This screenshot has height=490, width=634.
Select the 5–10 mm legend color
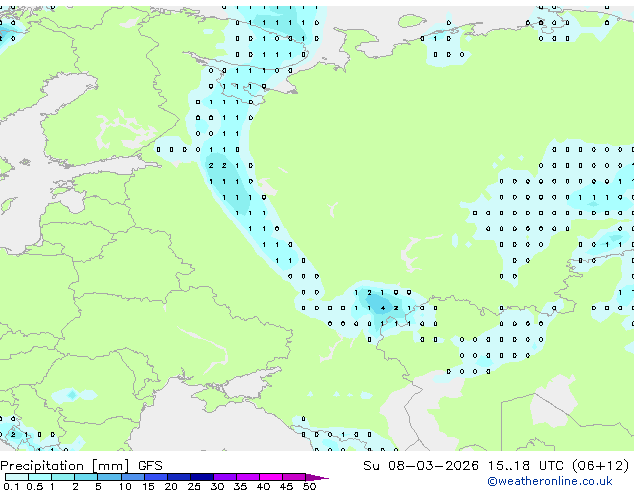click(109, 477)
